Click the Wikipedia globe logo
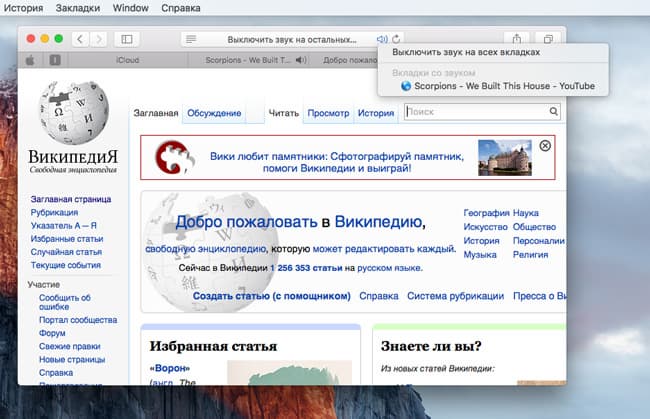650x419 pixels. (x=74, y=112)
